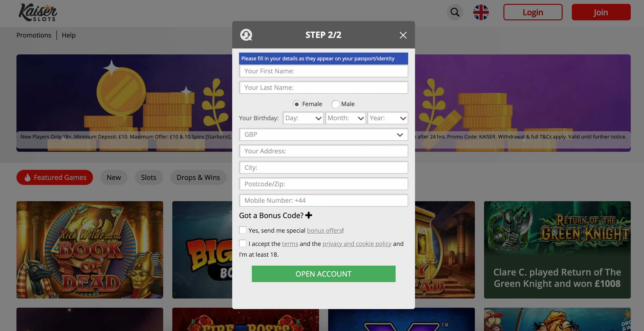Screen dimensions: 644x331
Task: Open the Help menu item
Action: (x=69, y=35)
